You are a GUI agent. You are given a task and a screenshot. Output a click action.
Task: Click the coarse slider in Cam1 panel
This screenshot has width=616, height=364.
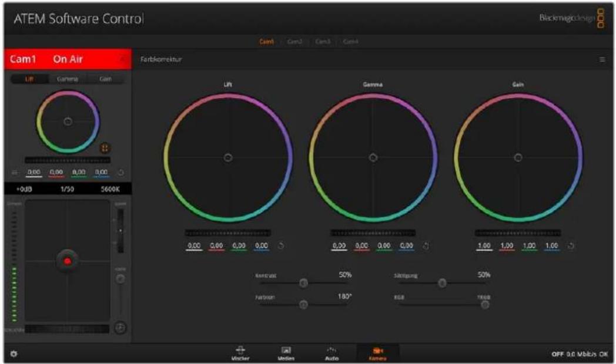pyautogui.click(x=120, y=231)
